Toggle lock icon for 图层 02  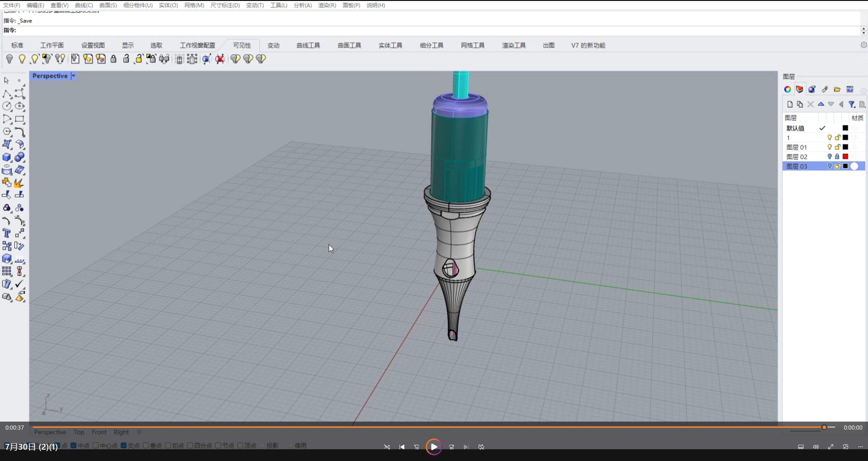tap(837, 156)
